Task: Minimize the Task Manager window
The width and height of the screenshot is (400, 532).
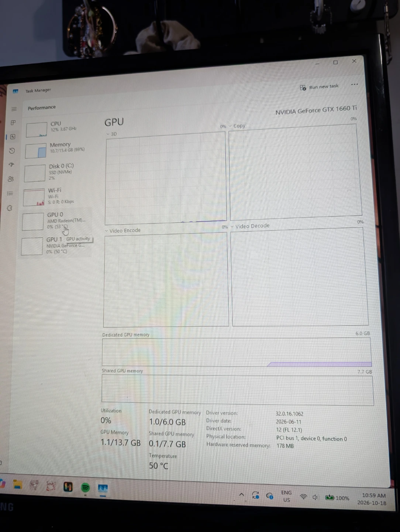Action: (x=317, y=64)
